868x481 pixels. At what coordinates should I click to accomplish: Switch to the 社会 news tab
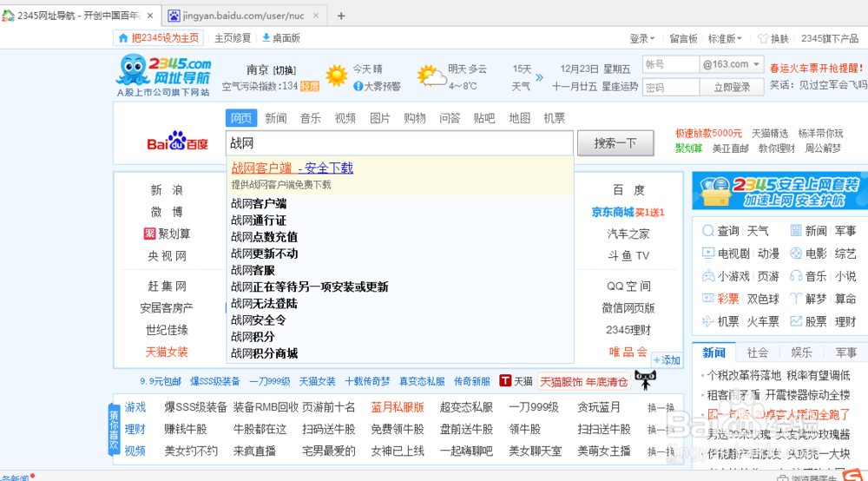tap(757, 353)
